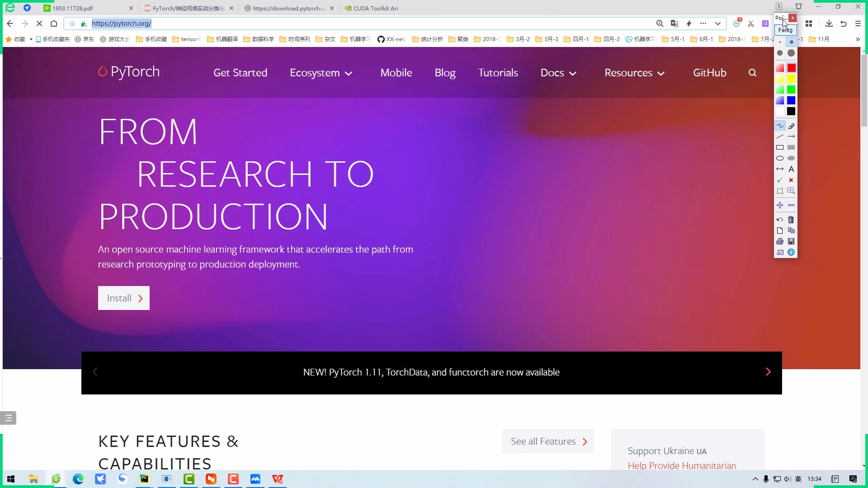868x488 pixels.
Task: Select the eraser tool in the annotation palette
Action: coord(791,126)
